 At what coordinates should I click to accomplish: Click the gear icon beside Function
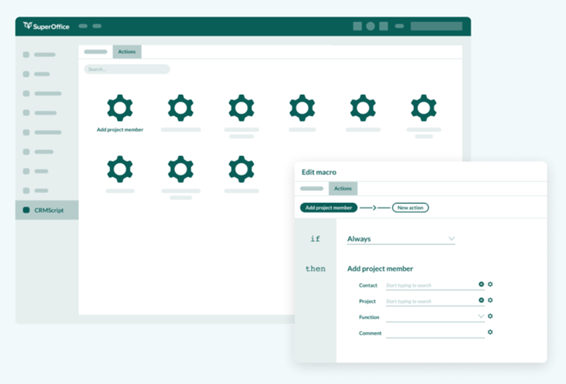490,316
